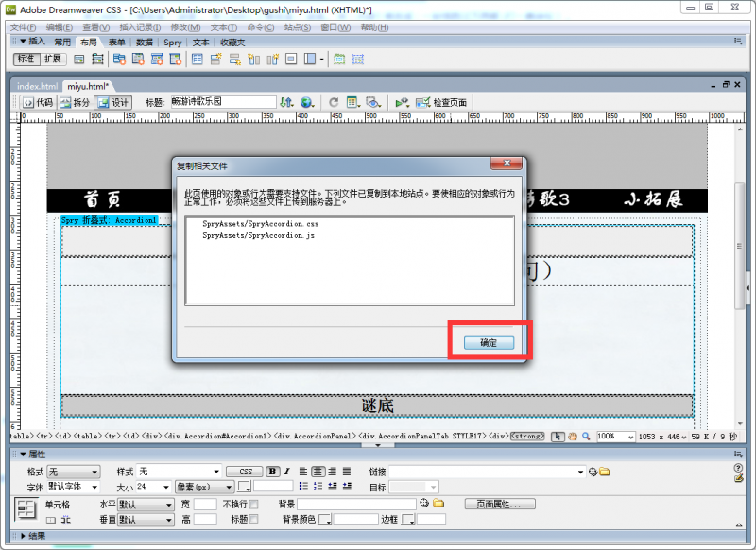Switch to the 表单 insert tab
The image size is (756, 550).
(x=116, y=43)
